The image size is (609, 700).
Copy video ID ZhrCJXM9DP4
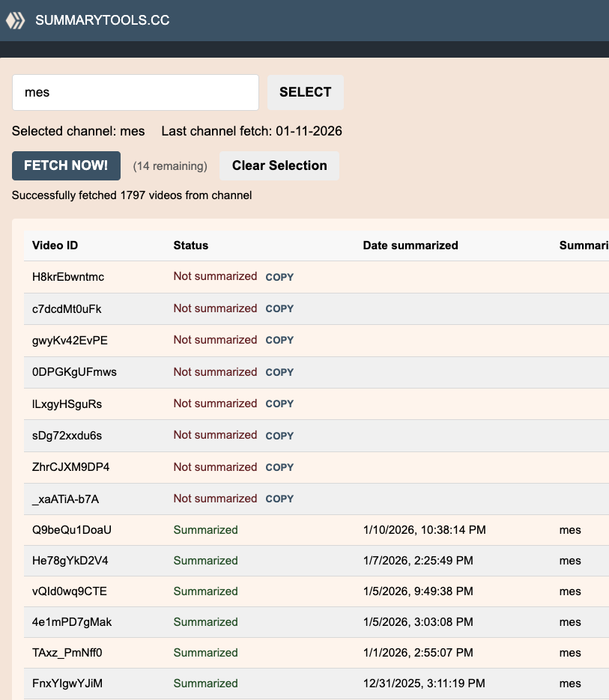(279, 468)
